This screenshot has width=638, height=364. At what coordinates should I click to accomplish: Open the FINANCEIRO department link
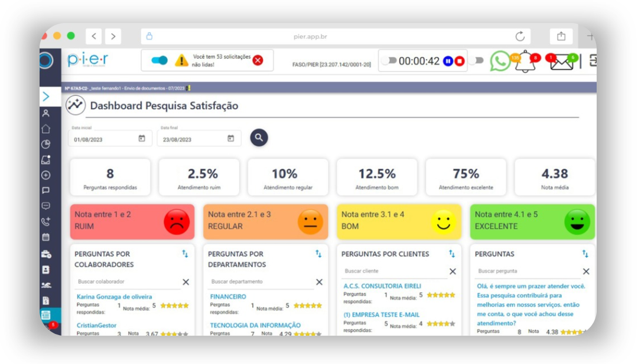click(x=228, y=297)
